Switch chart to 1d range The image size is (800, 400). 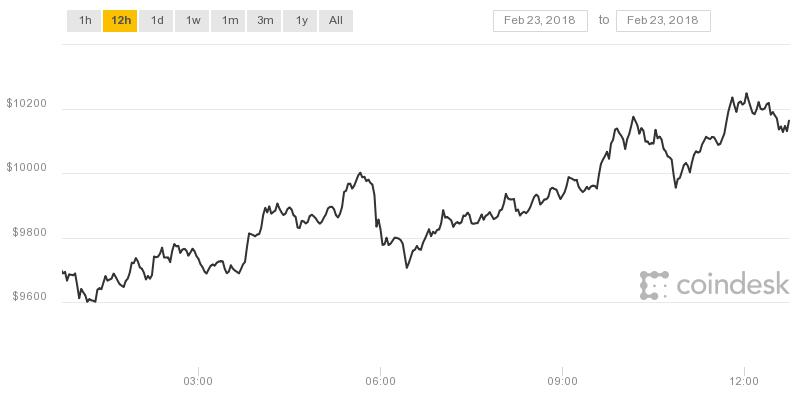click(x=156, y=21)
